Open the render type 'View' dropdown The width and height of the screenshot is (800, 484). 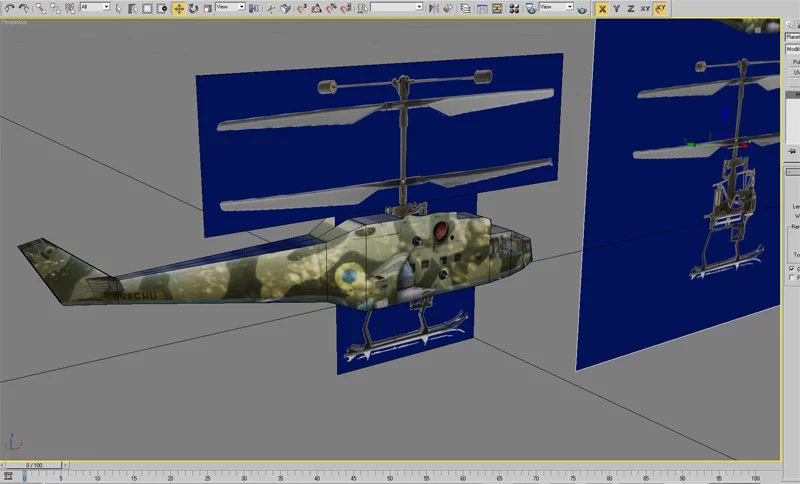[557, 8]
